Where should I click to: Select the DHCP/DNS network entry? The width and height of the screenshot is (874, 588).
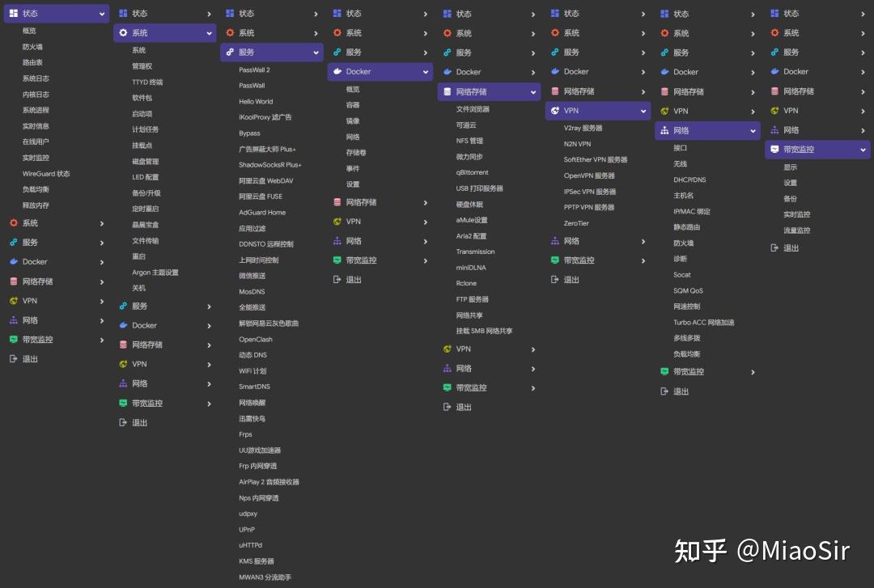689,180
